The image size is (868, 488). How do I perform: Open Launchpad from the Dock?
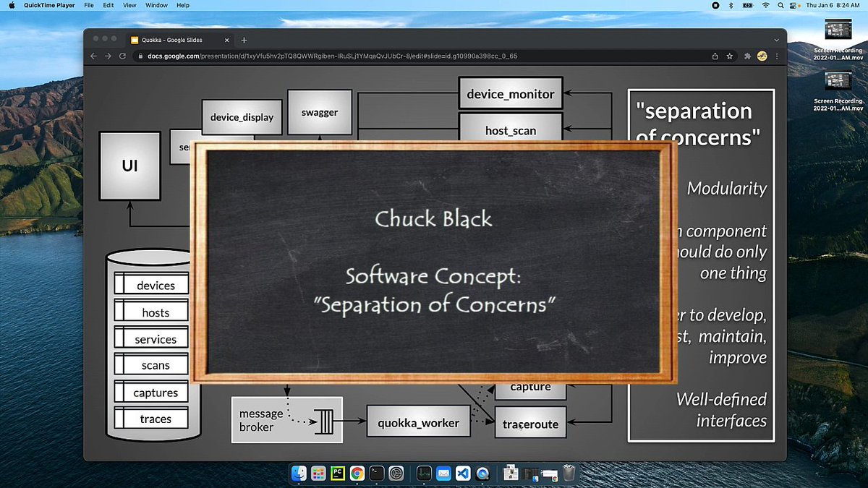tap(318, 474)
